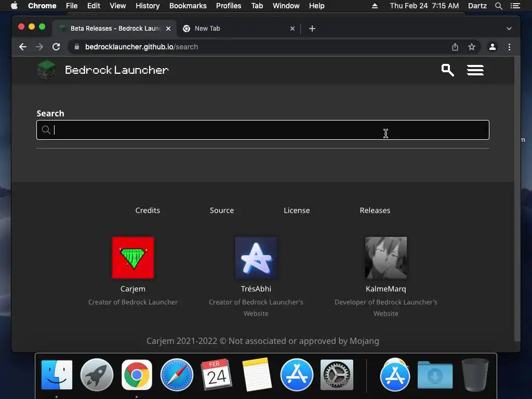Open Spotlight search in the menu bar
This screenshot has height=399, width=532.
click(x=498, y=6)
